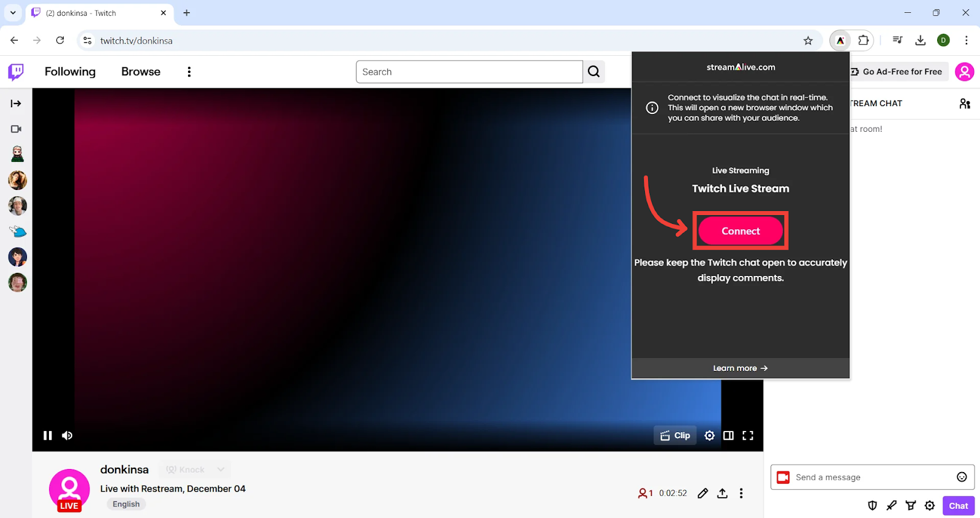Screen dimensions: 980x518
Task: Click the StreamAlive extension toolbar icon
Action: (840, 40)
